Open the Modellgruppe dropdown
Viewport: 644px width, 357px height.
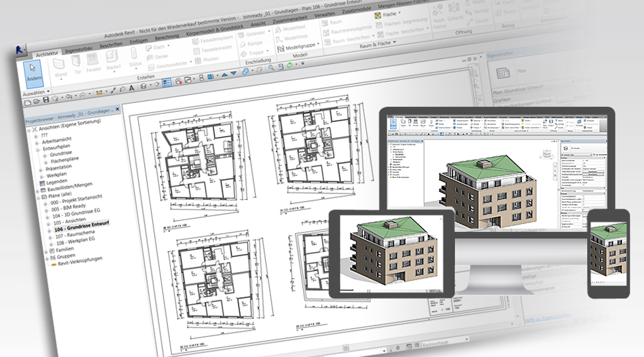[x=302, y=48]
